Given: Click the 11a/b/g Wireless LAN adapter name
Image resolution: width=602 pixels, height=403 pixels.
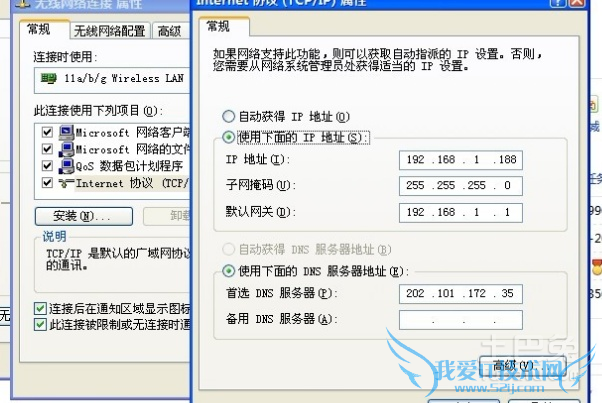Looking at the screenshot, I should 124,78.
